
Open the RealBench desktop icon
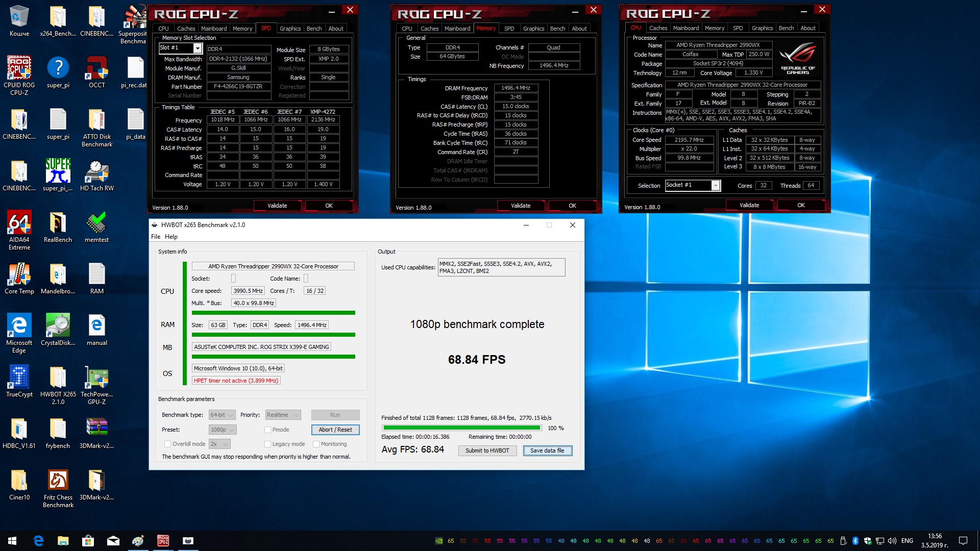[x=58, y=227]
